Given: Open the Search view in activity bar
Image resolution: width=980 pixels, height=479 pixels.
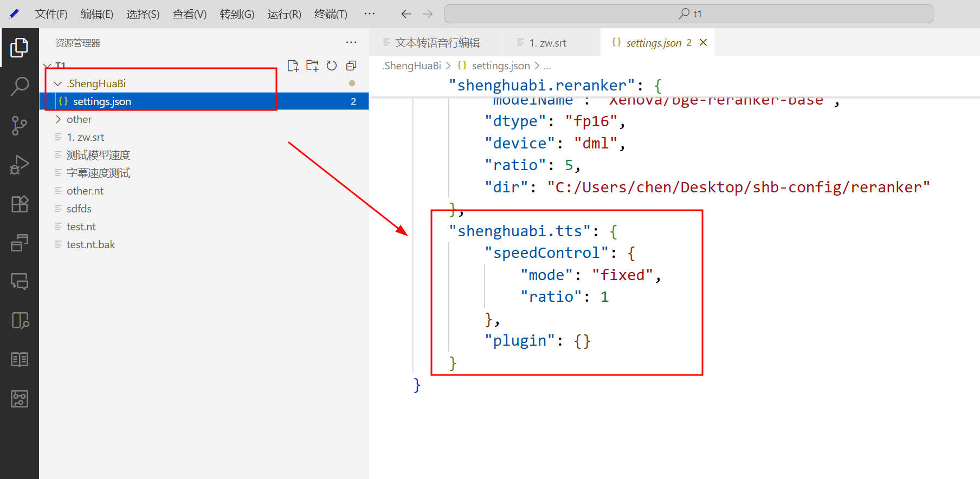Looking at the screenshot, I should (x=20, y=86).
